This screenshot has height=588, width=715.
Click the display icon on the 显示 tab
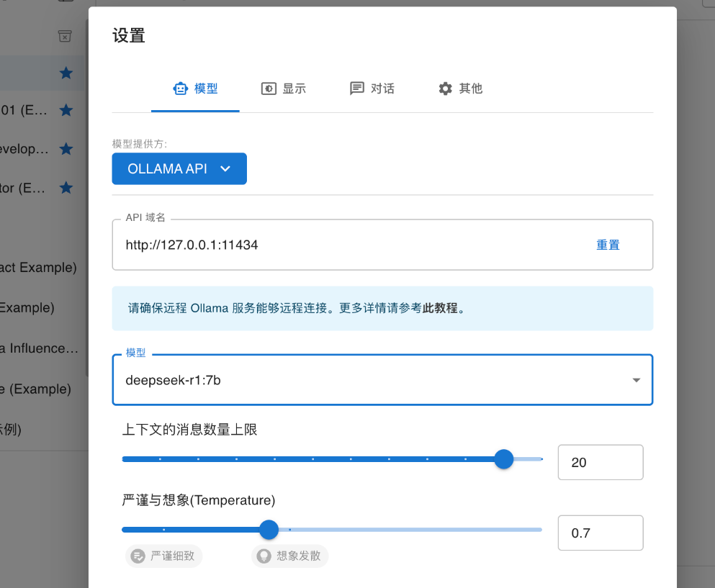[269, 89]
